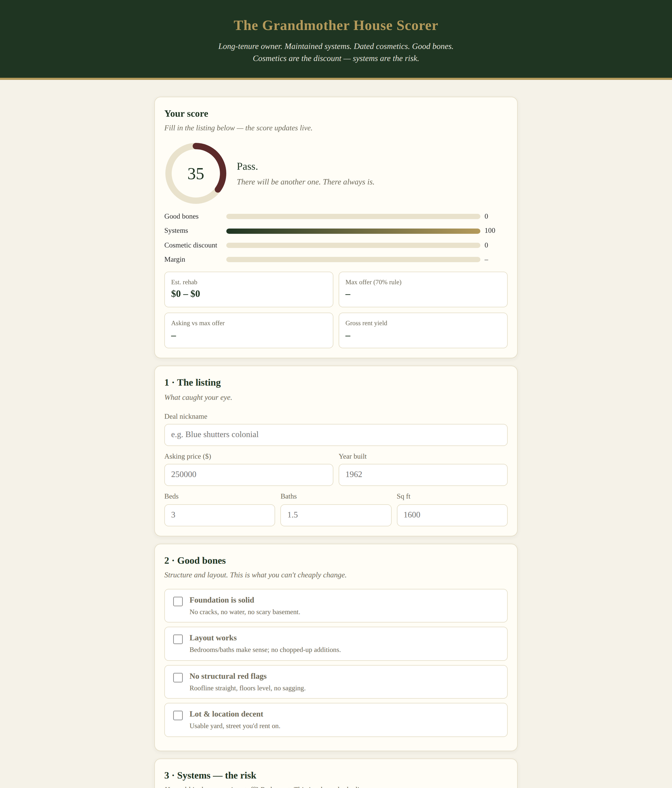The height and width of the screenshot is (788, 672).
Task: Click the Baths input field
Action: coord(336,515)
